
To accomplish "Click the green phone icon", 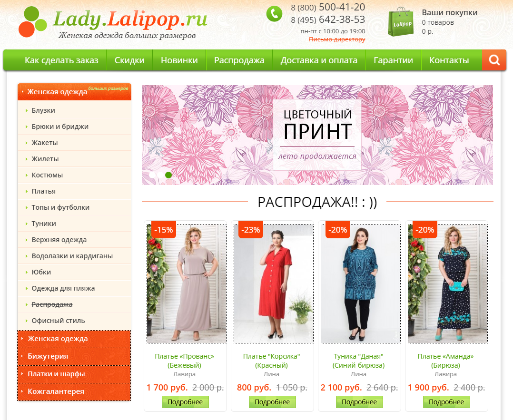I will point(274,14).
